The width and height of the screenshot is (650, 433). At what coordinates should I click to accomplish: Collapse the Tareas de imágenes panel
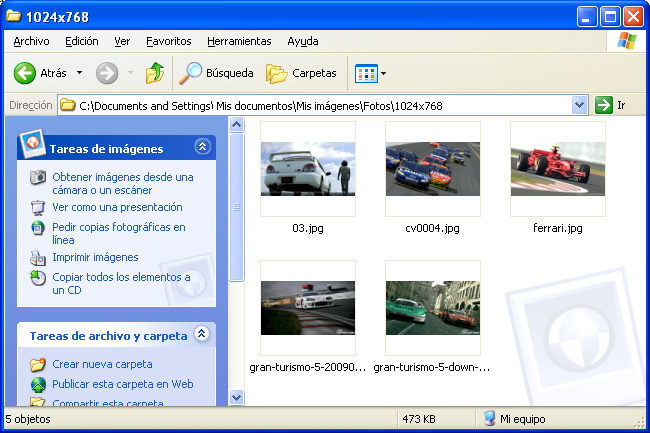coord(202,147)
